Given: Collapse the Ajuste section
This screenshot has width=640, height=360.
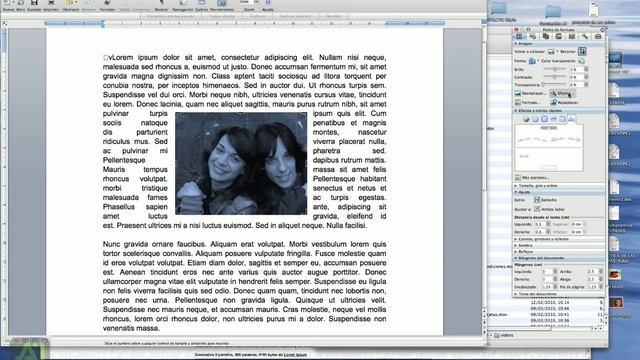Looking at the screenshot, I should point(516,192).
